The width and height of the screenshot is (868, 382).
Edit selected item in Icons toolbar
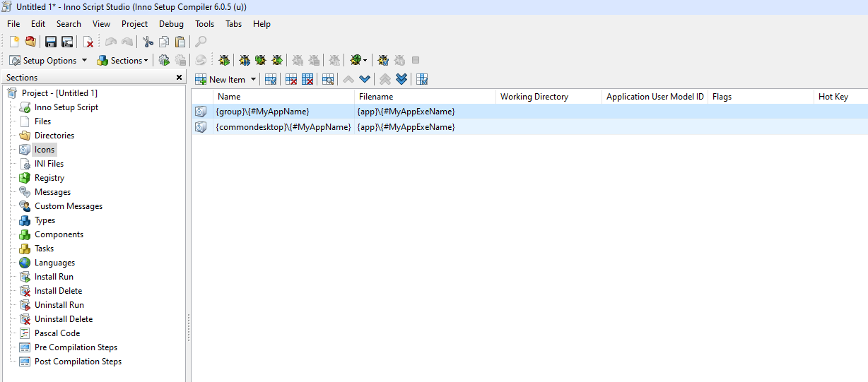pyautogui.click(x=271, y=79)
